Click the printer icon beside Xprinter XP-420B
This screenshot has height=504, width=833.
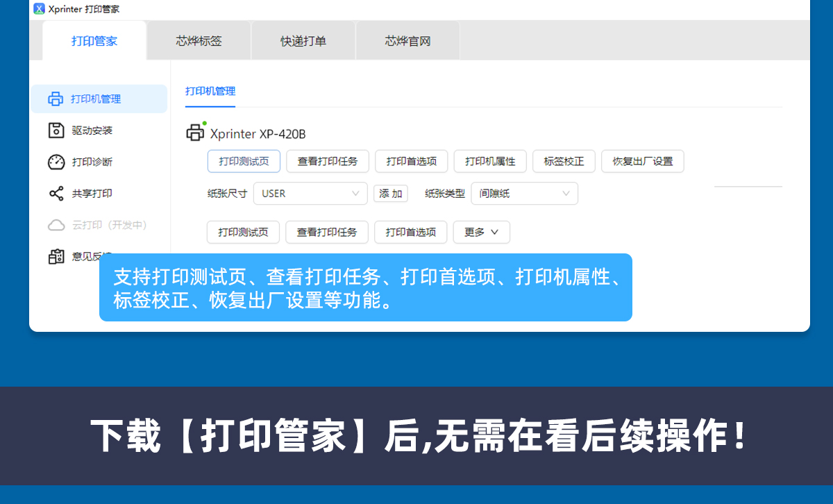tap(196, 133)
